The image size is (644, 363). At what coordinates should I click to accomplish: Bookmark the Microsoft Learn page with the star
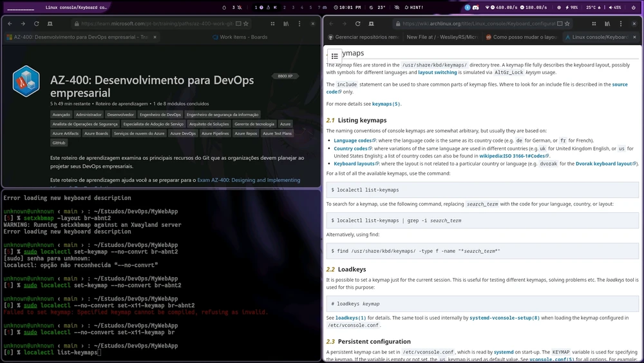245,24
